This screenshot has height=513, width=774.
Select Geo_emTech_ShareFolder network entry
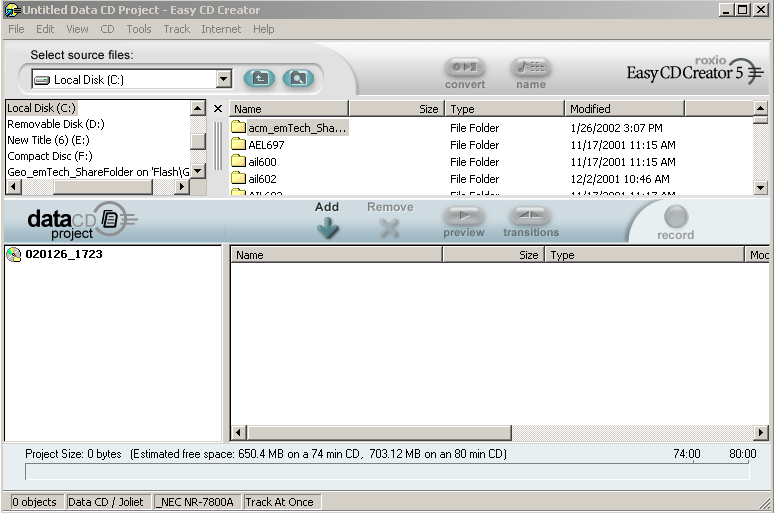[x=98, y=172]
